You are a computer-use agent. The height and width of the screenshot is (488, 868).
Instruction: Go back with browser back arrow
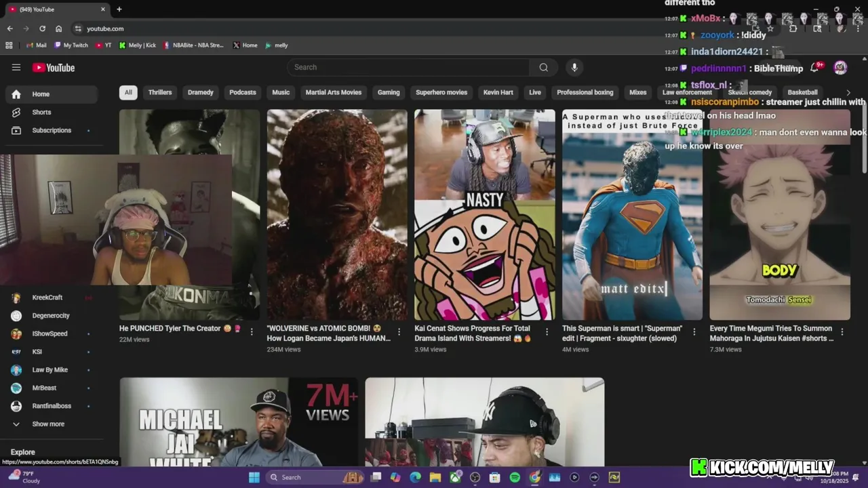[x=9, y=28]
